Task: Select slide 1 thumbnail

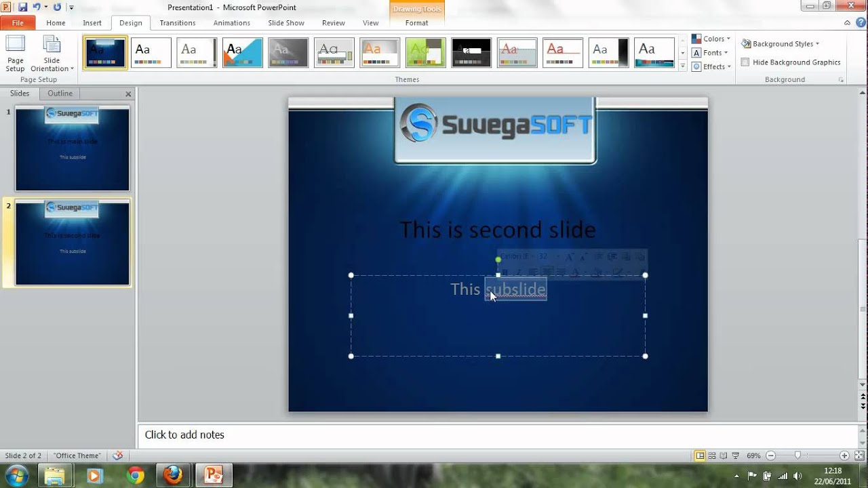Action: coord(73,149)
